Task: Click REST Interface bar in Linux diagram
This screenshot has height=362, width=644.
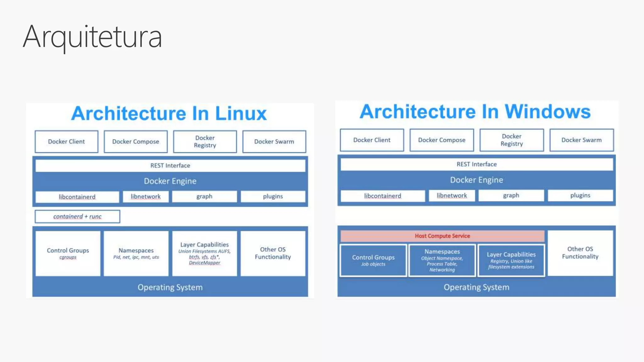Action: point(170,165)
